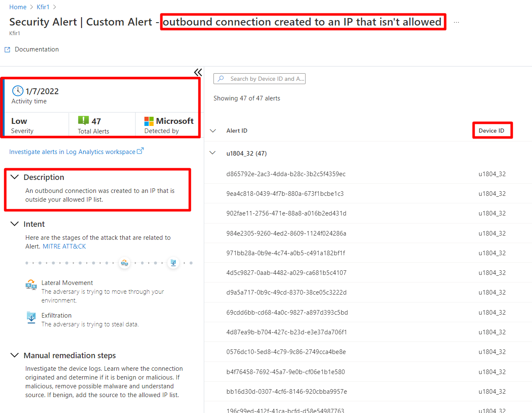Go to Home in the breadcrumb

[18, 7]
